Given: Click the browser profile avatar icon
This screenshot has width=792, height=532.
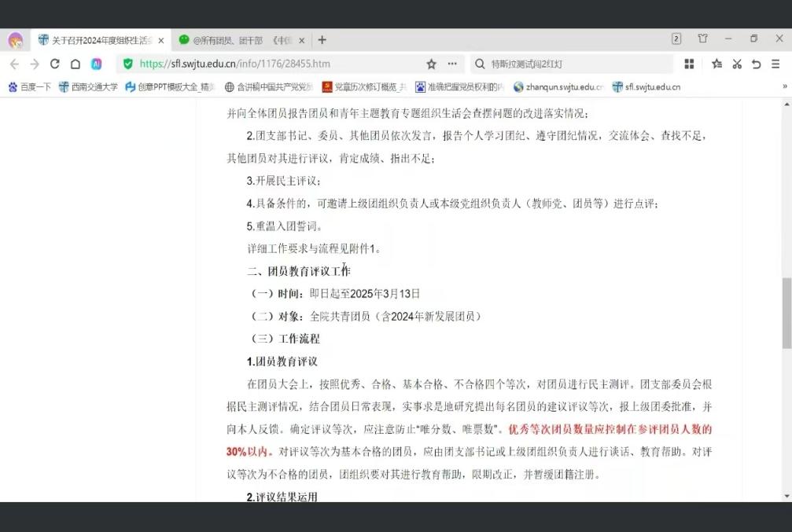Looking at the screenshot, I should click(x=16, y=40).
